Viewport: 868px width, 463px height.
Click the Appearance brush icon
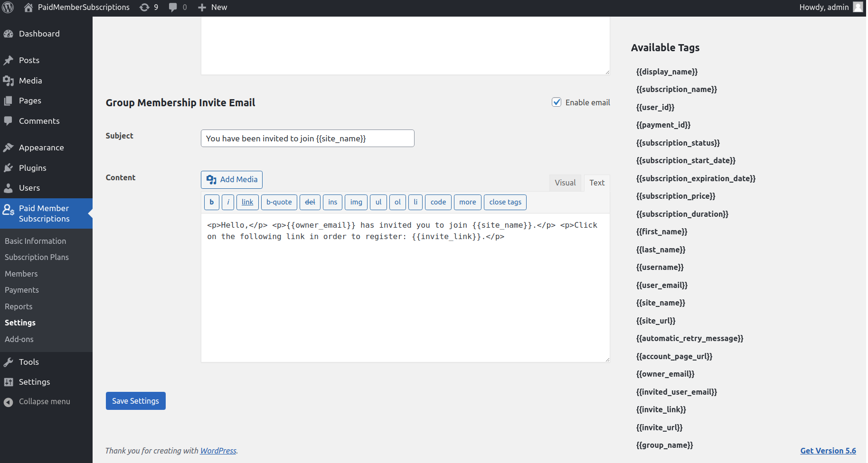click(9, 148)
